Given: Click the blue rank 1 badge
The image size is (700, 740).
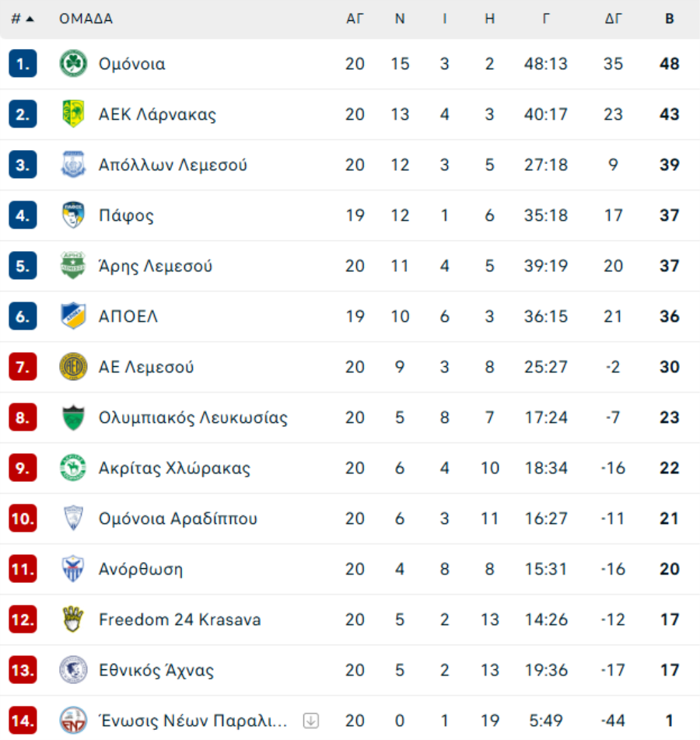Looking at the screenshot, I should coord(23,64).
